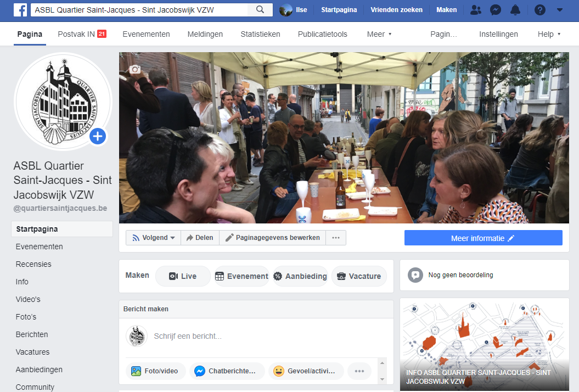
Task: Click the @quartiersaintjacques.be username
Action: click(60, 208)
